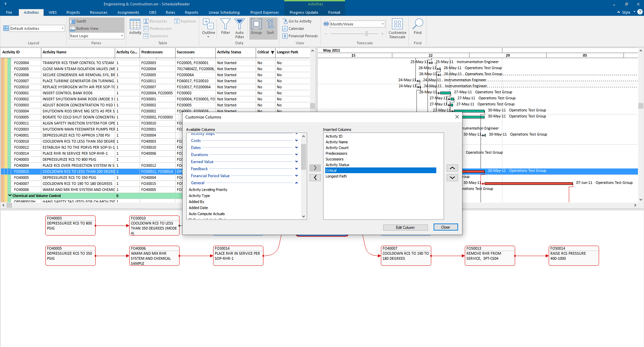
Task: Show the Successors table pane
Action: pos(156,36)
